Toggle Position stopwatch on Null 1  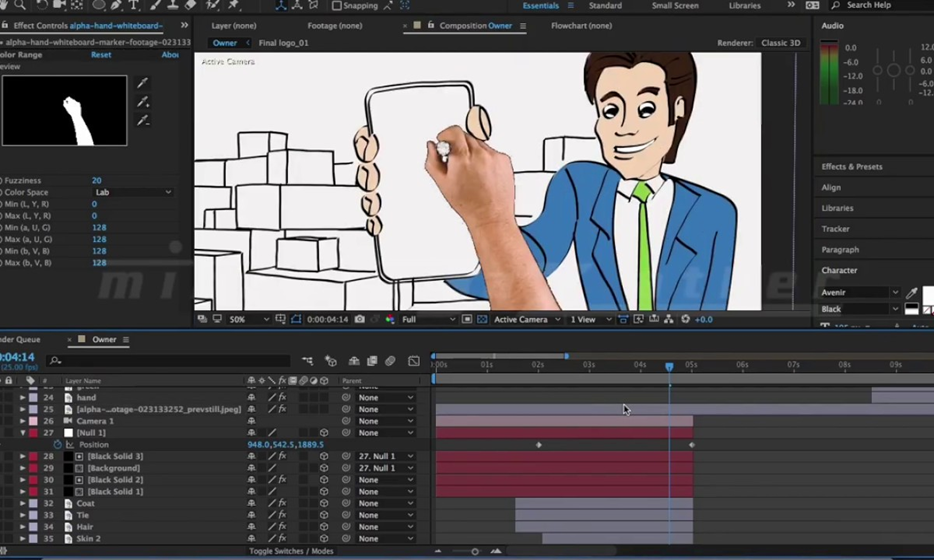tap(57, 444)
